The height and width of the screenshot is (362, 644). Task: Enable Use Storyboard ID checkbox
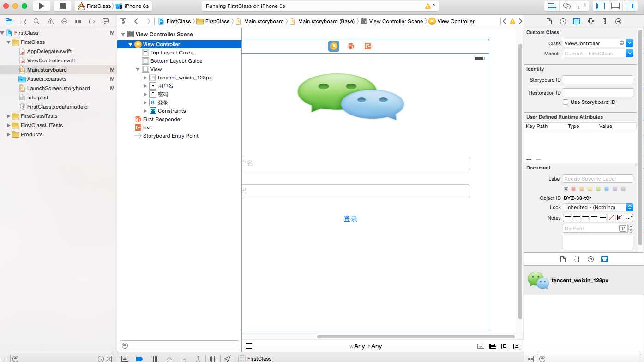[x=566, y=102]
